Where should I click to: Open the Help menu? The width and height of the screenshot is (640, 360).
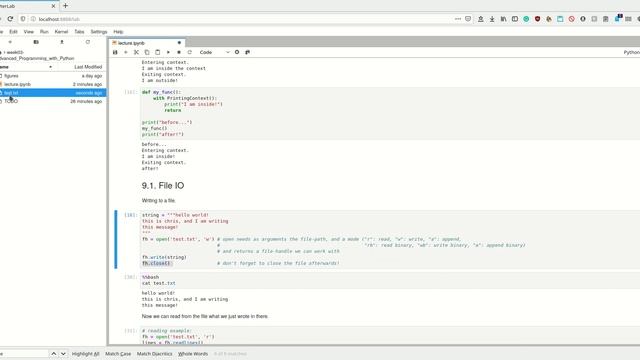pos(118,31)
